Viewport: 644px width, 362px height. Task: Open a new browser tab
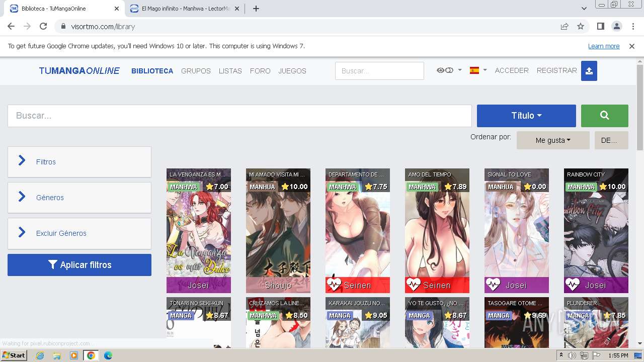(256, 9)
